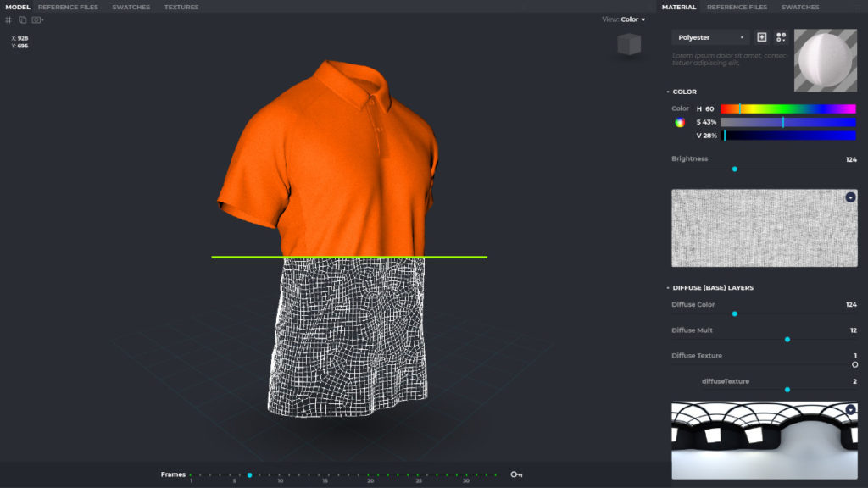
Task: Toggle the grid icon in viewport toolbar
Action: [x=9, y=19]
